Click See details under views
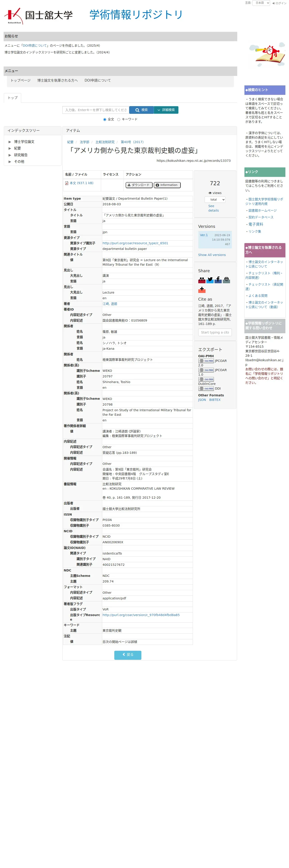The image size is (289, 868). click(x=213, y=208)
